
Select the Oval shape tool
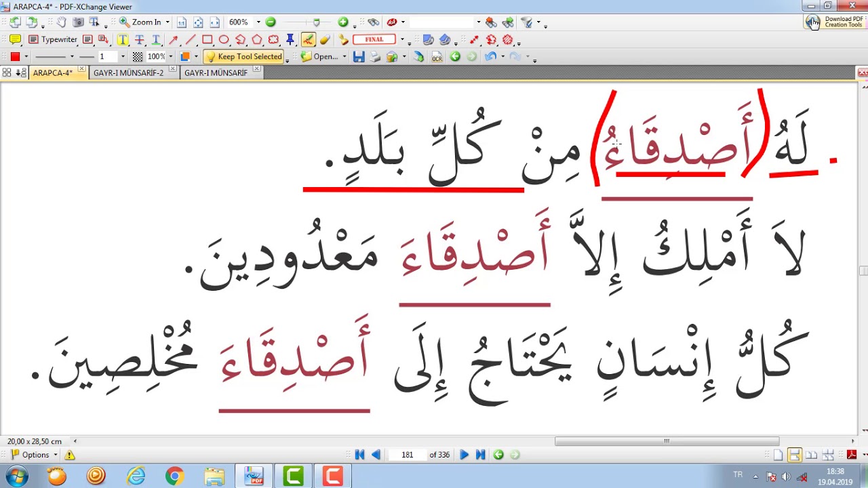coord(224,39)
